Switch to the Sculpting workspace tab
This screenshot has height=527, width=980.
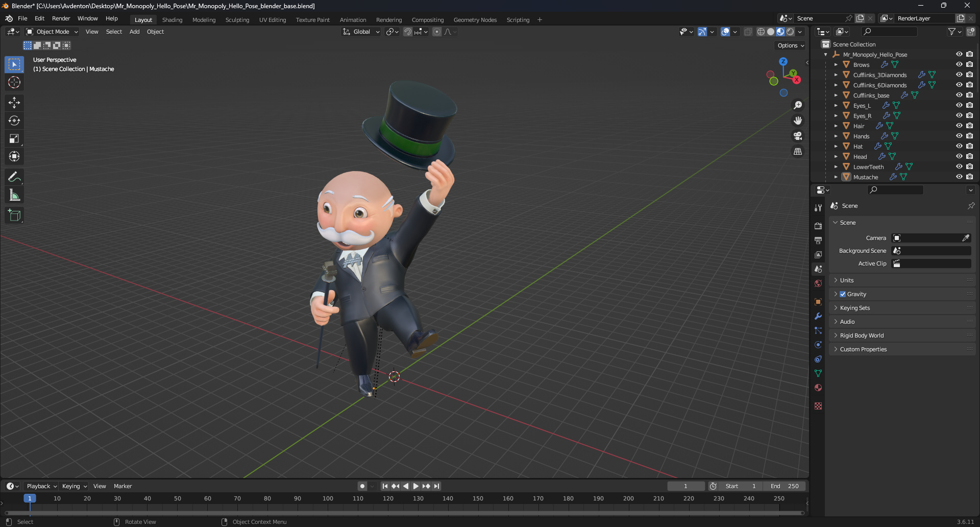pyautogui.click(x=237, y=20)
